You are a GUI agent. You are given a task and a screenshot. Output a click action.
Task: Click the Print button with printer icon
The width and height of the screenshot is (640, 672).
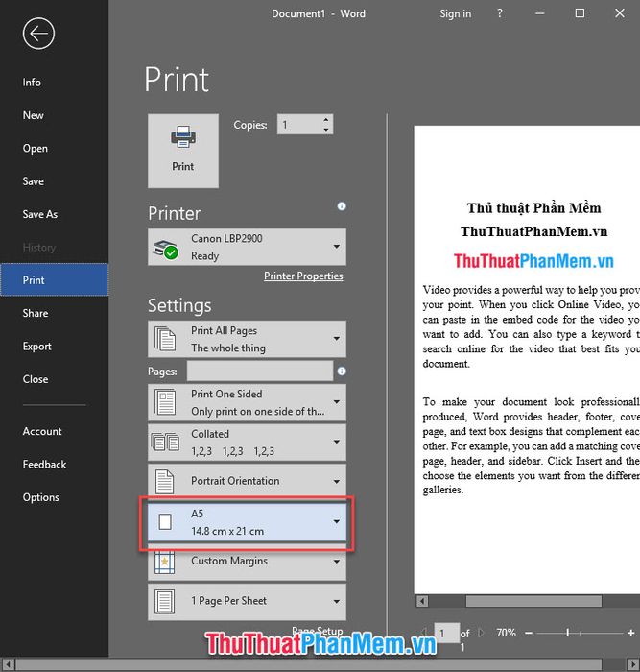tap(183, 151)
